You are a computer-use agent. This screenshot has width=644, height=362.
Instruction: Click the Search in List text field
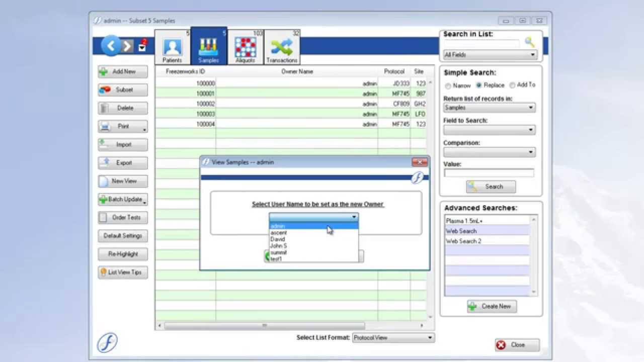481,44
